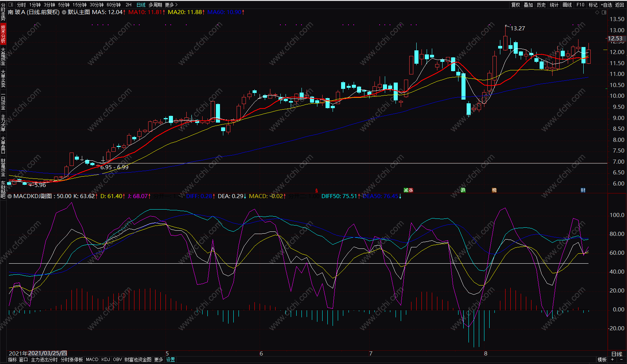Click the green 跌 event marker
The width and height of the screenshot is (627, 364).
463,190
